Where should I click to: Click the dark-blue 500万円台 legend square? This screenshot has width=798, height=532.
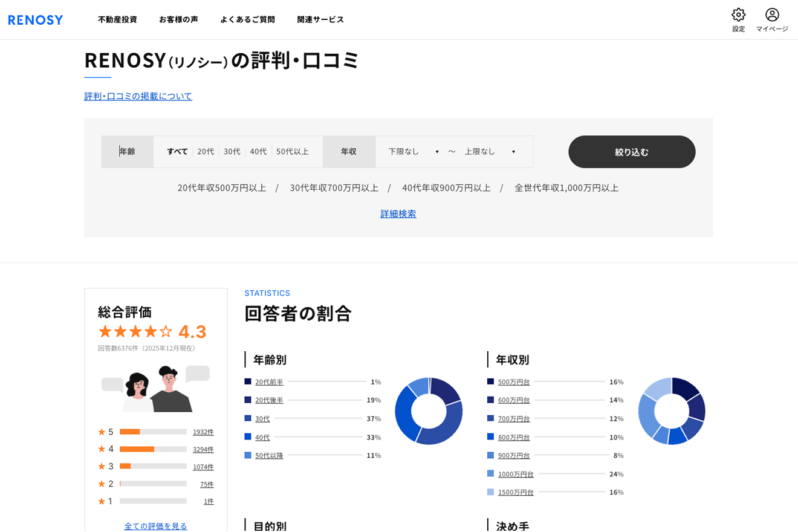pyautogui.click(x=490, y=381)
